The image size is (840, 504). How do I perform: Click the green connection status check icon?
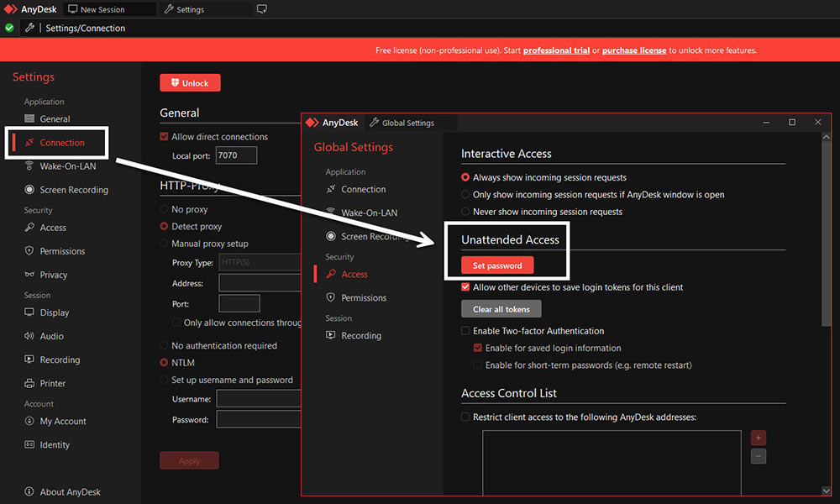[x=9, y=28]
